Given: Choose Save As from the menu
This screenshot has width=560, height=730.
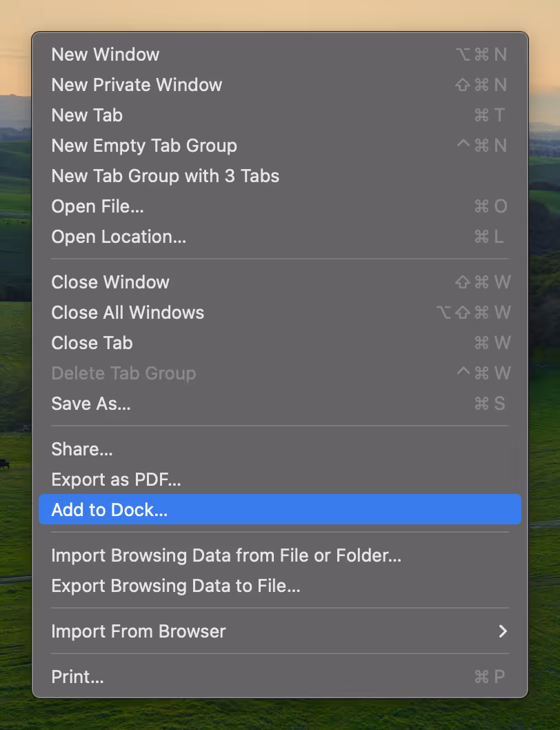Looking at the screenshot, I should [x=90, y=404].
